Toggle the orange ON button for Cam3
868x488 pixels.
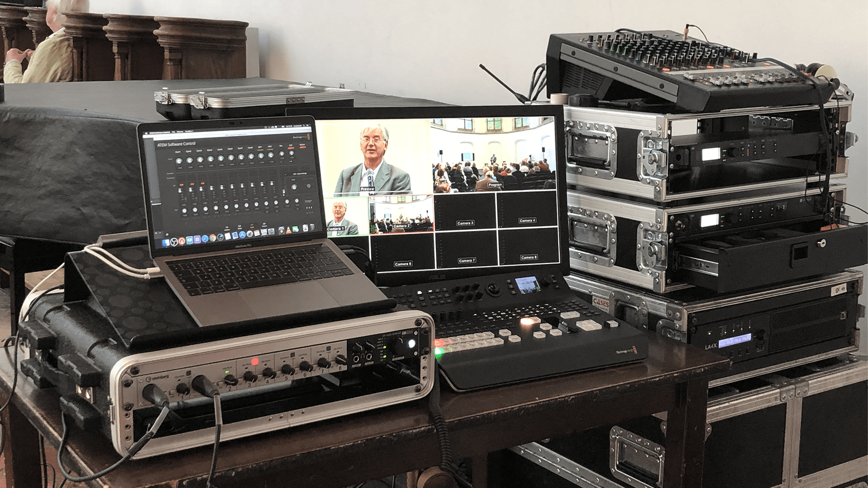pos(203,183)
